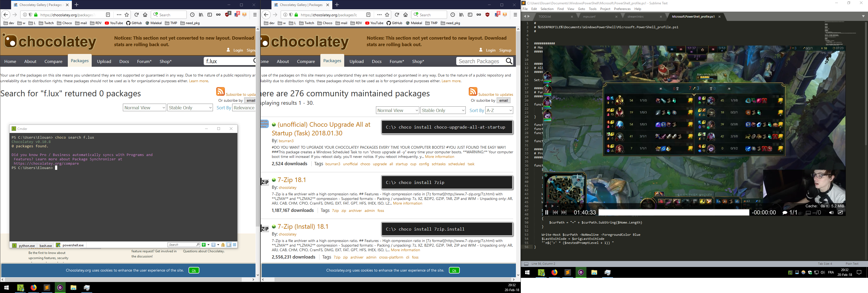Image resolution: width=868 pixels, height=293 pixels.
Task: Create a new console with Cmder's green plus
Action: pyautogui.click(x=203, y=245)
